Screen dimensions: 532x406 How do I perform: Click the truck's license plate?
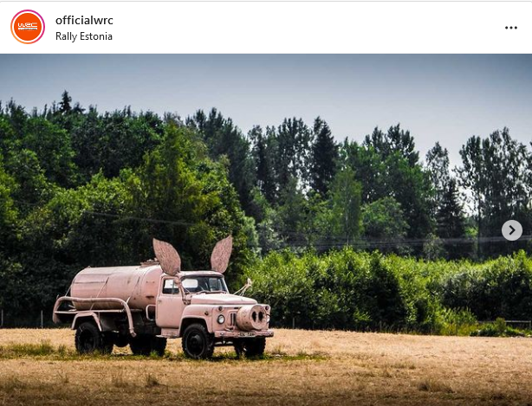pyautogui.click(x=247, y=334)
